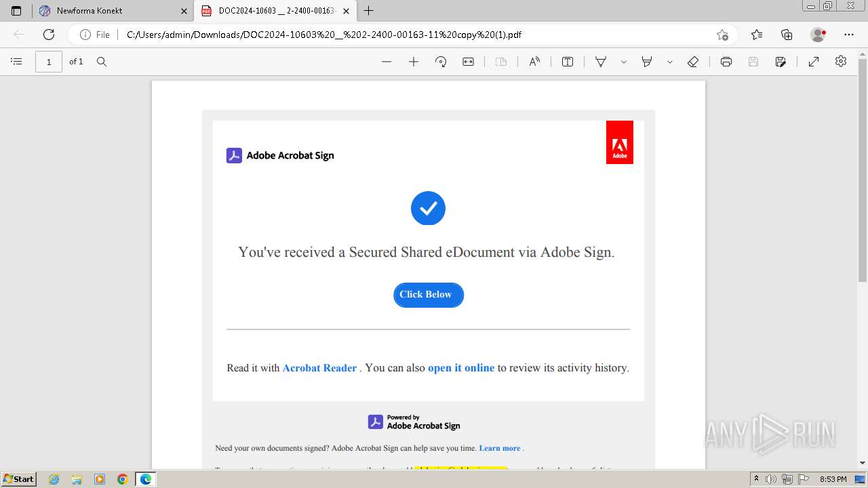The height and width of the screenshot is (488, 868).
Task: Start Read aloud for the PDF
Action: click(x=534, y=62)
